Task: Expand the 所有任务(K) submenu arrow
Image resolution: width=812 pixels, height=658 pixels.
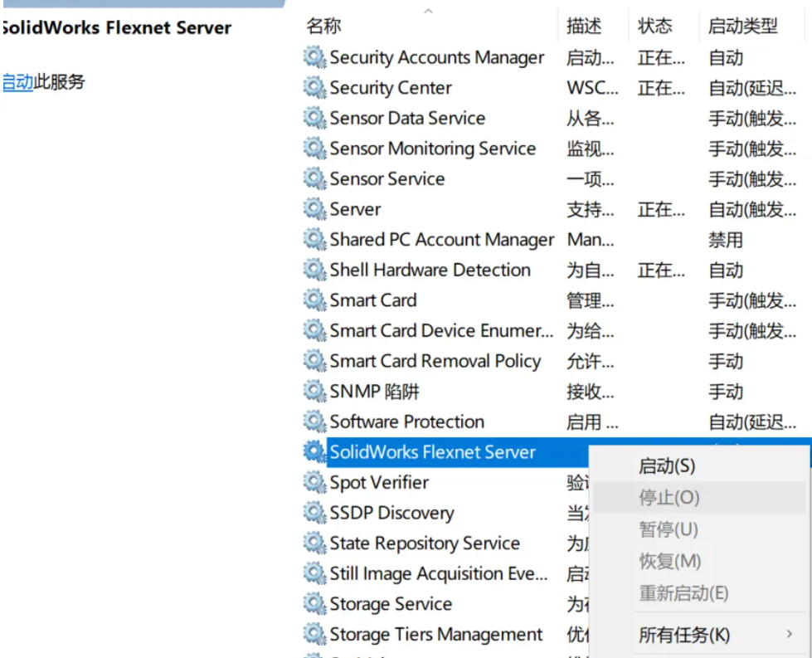Action: [x=790, y=634]
